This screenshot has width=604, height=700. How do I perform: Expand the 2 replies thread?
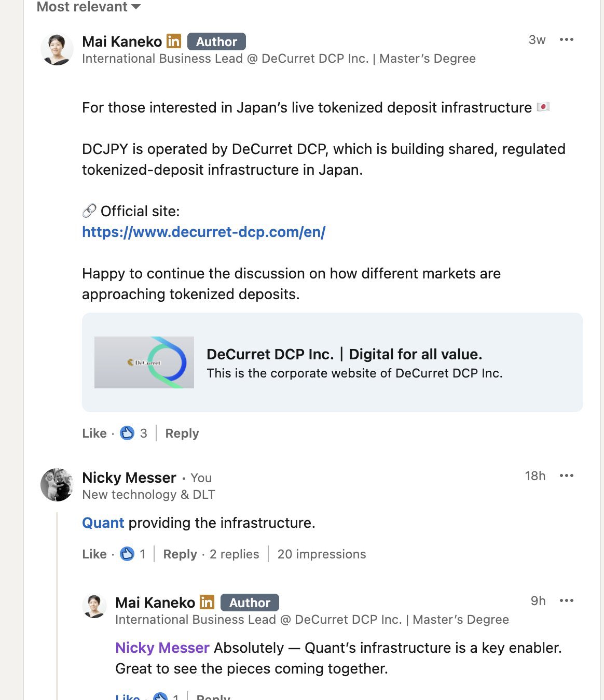point(234,554)
